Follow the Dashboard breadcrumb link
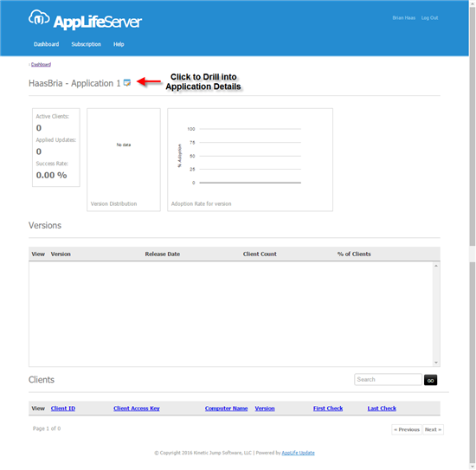 click(41, 64)
